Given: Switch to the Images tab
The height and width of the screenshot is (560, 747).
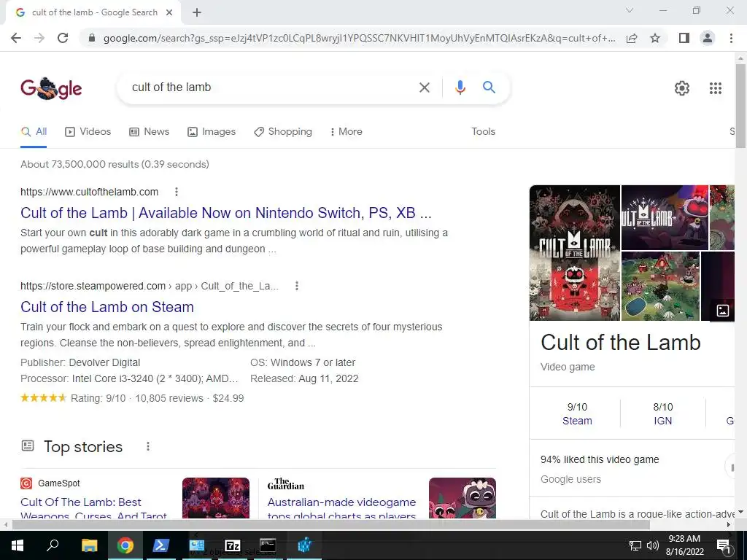Looking at the screenshot, I should coord(212,131).
